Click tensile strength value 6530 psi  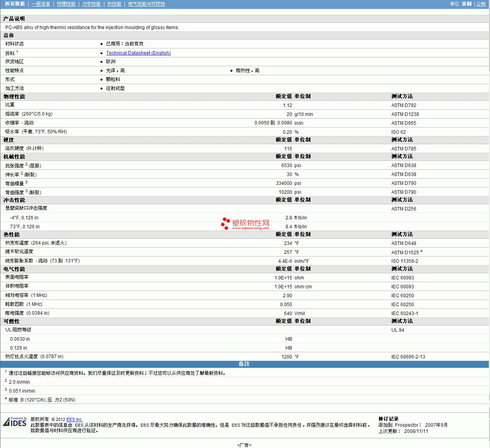[291, 165]
